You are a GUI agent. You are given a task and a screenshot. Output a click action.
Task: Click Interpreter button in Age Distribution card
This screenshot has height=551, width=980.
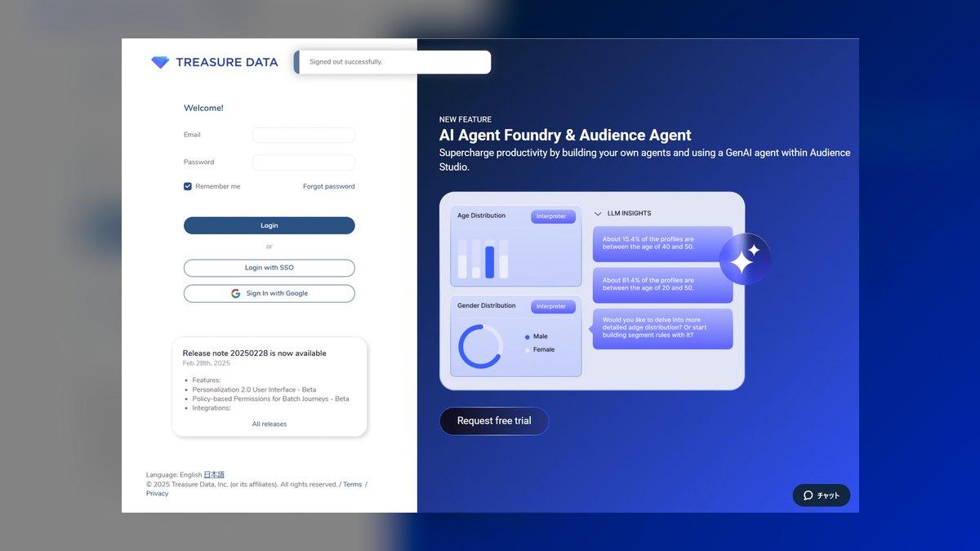(553, 216)
